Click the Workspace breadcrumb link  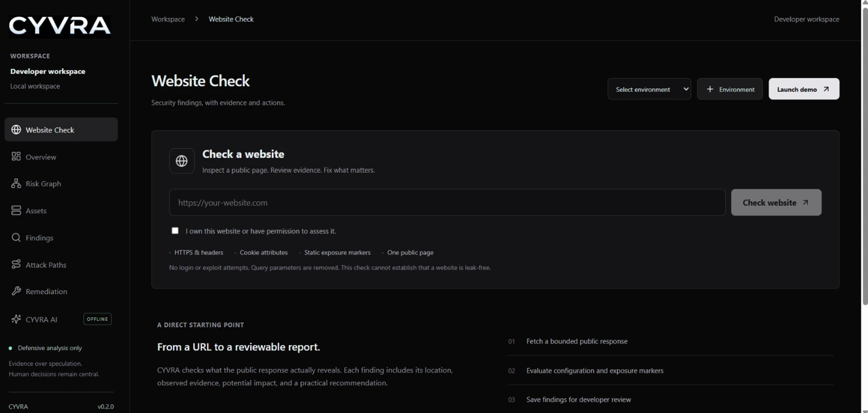tap(168, 19)
